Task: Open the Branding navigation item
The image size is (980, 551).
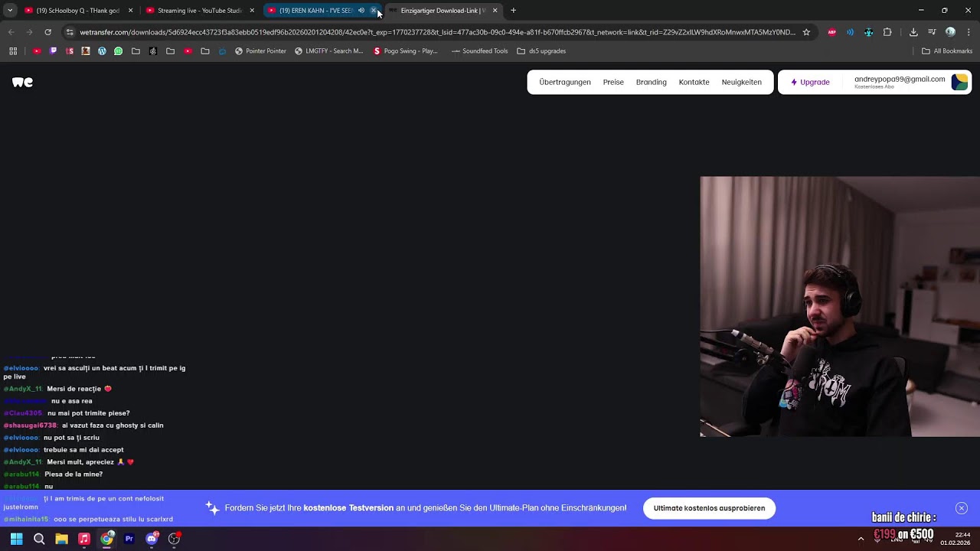Action: point(651,82)
